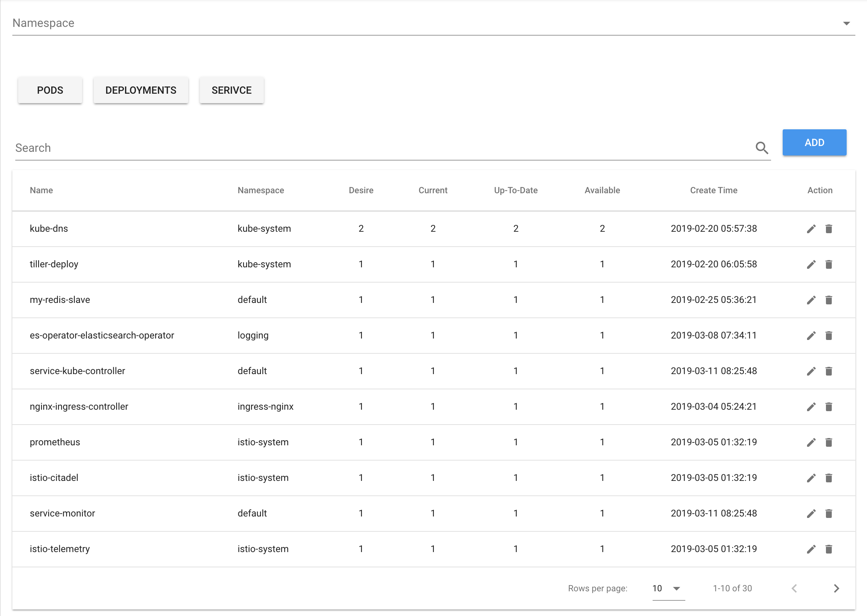Edit the my-redis-slave deployment
The height and width of the screenshot is (616, 867).
811,300
